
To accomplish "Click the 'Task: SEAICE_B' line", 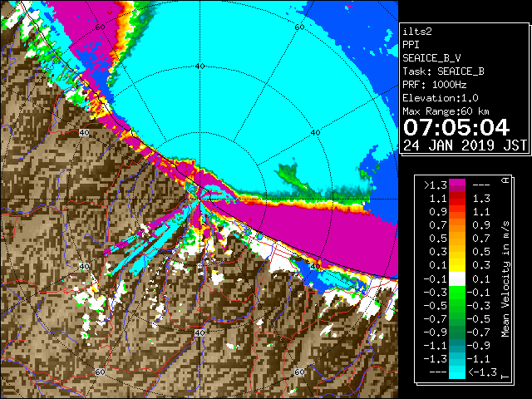I will click(443, 71).
